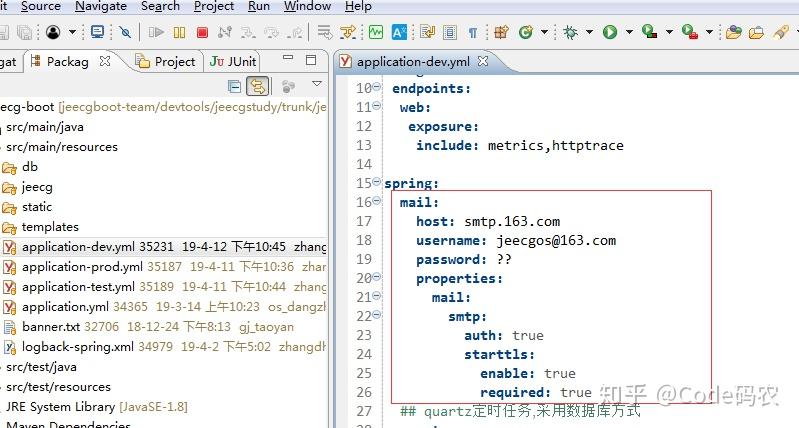The height and width of the screenshot is (428, 799).
Task: Click the Skip All Breakpoints icon
Action: pyautogui.click(x=125, y=33)
